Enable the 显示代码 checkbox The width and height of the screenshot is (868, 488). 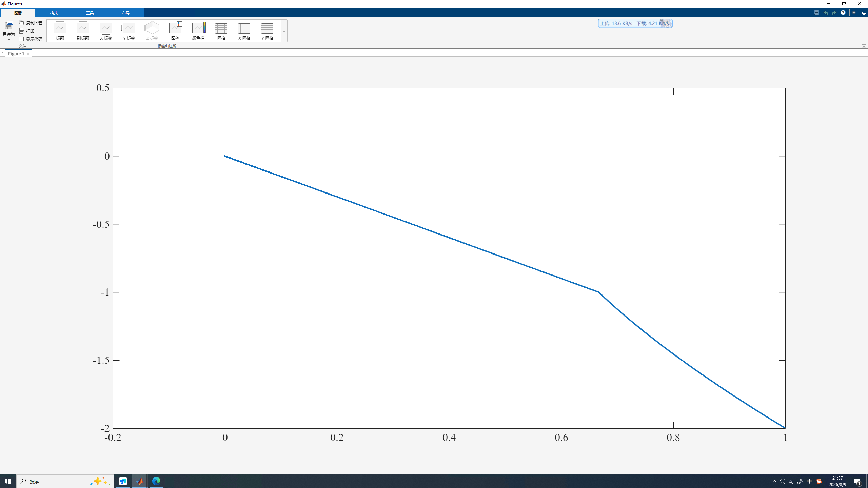pyautogui.click(x=22, y=39)
